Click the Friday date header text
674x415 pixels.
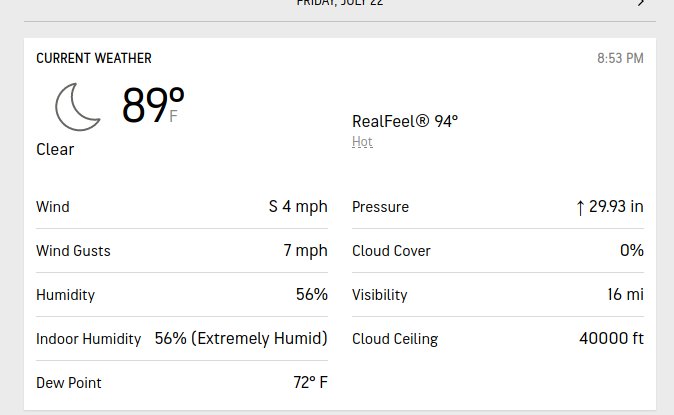(340, 2)
